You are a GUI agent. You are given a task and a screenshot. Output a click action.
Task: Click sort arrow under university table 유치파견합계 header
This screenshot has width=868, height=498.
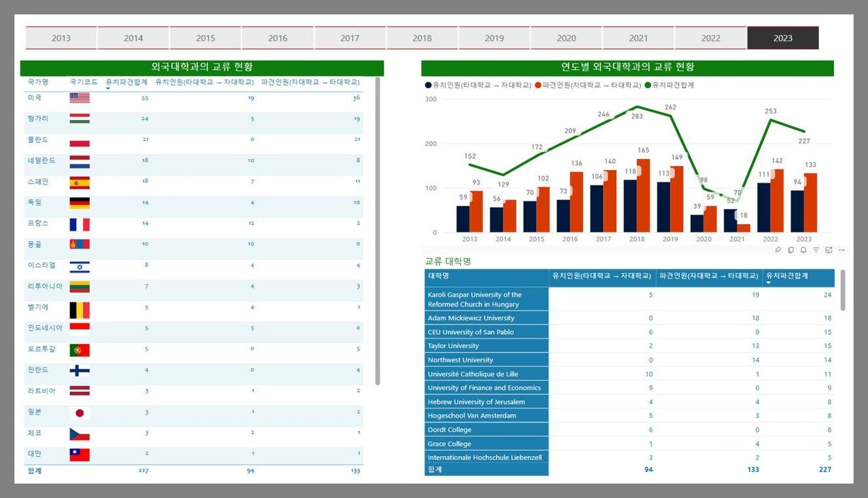coord(768,282)
